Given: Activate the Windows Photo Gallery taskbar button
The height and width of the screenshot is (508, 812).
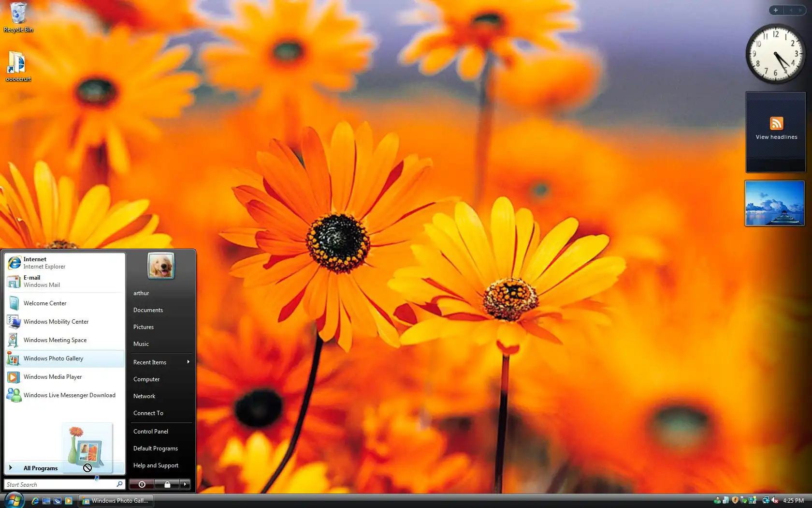Looking at the screenshot, I should 116,501.
